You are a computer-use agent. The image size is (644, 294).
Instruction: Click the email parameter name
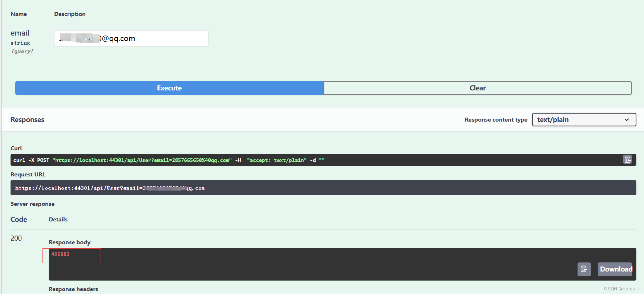click(x=20, y=33)
